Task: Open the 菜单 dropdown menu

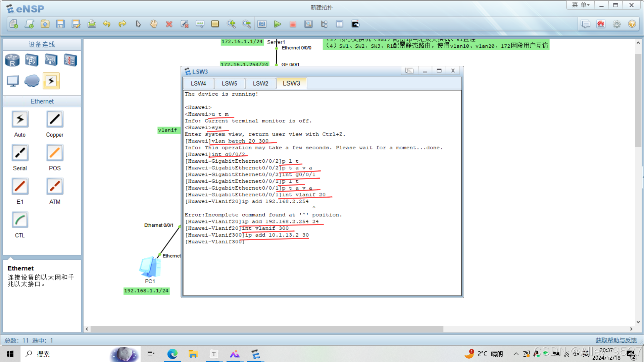Action: (x=581, y=5)
